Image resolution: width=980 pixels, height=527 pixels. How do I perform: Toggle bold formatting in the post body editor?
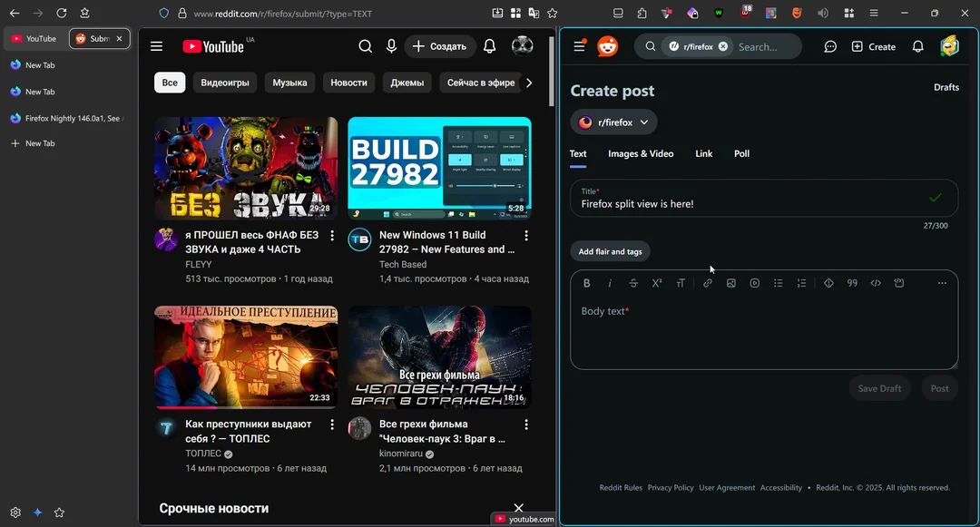click(586, 282)
